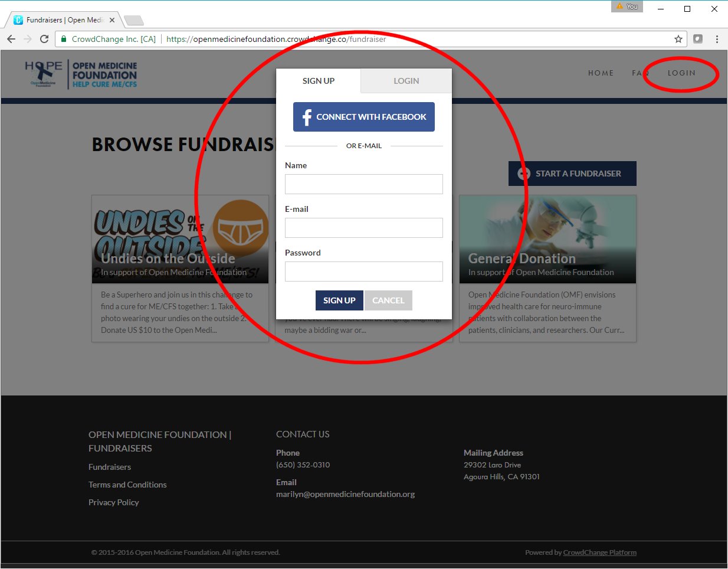Screen dimensions: 728x569
Task: Click the marilyn@openmedicinefoundation.org email
Action: tap(346, 494)
